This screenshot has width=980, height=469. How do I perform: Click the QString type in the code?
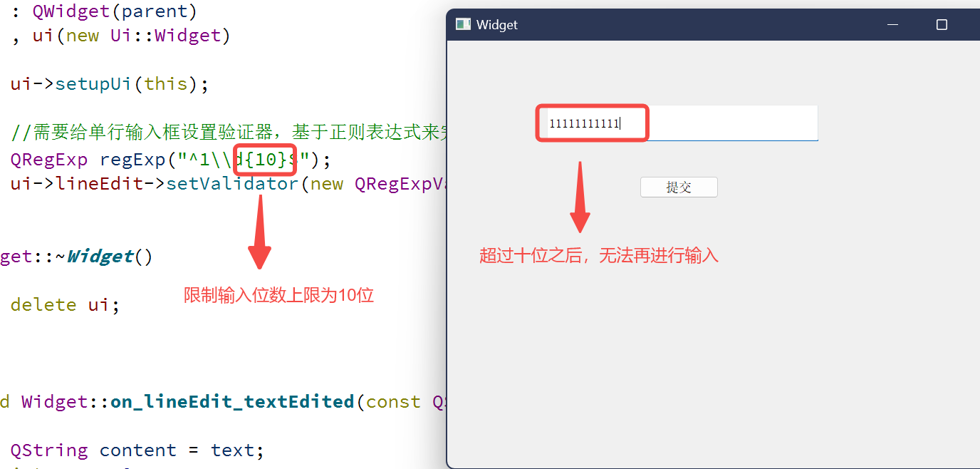49,450
